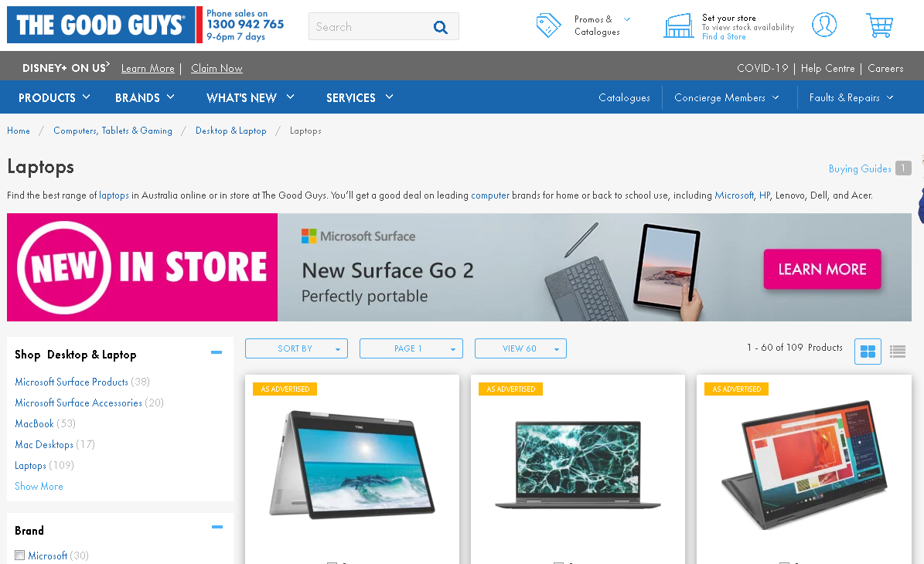Open the shopping cart icon
This screenshot has height=564, width=924.
(879, 25)
